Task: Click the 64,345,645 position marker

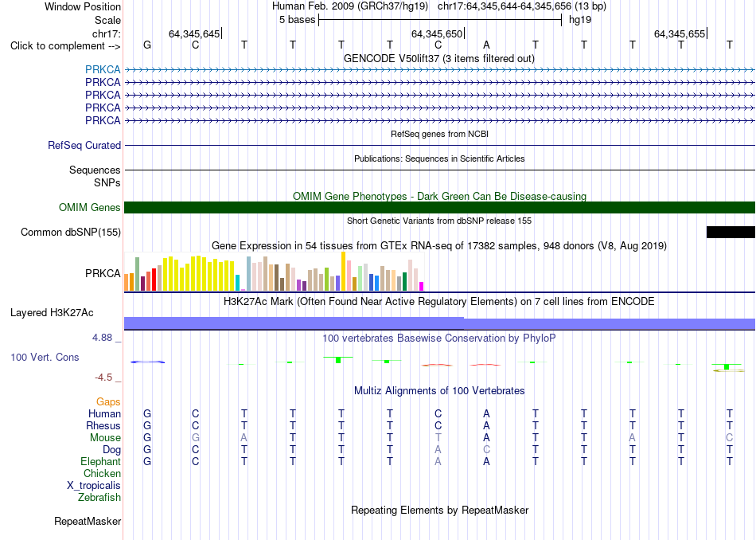Action: [x=194, y=33]
